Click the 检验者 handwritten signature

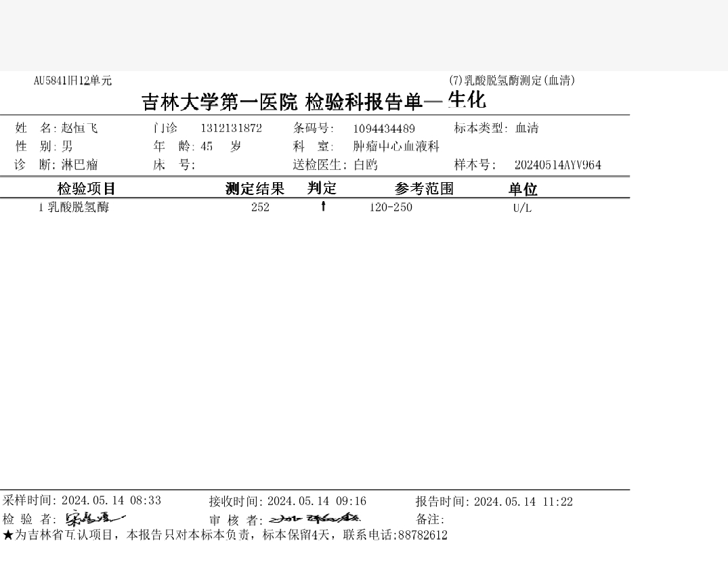click(x=95, y=518)
